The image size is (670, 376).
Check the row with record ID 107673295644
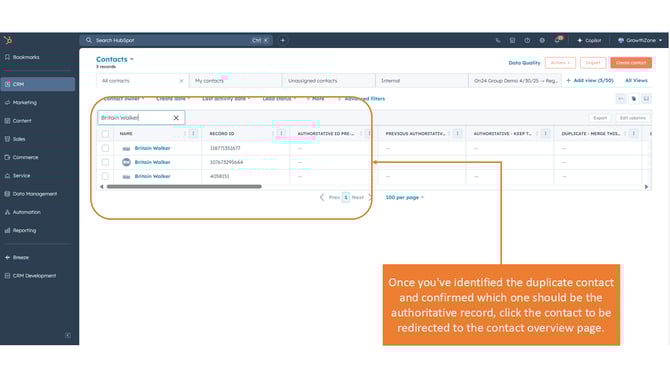pos(105,162)
